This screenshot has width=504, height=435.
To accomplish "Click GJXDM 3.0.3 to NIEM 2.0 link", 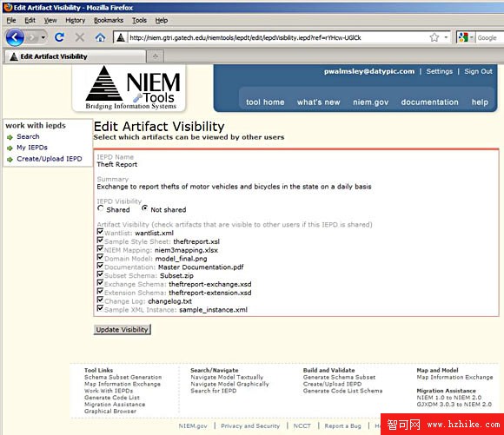I will click(x=454, y=405).
